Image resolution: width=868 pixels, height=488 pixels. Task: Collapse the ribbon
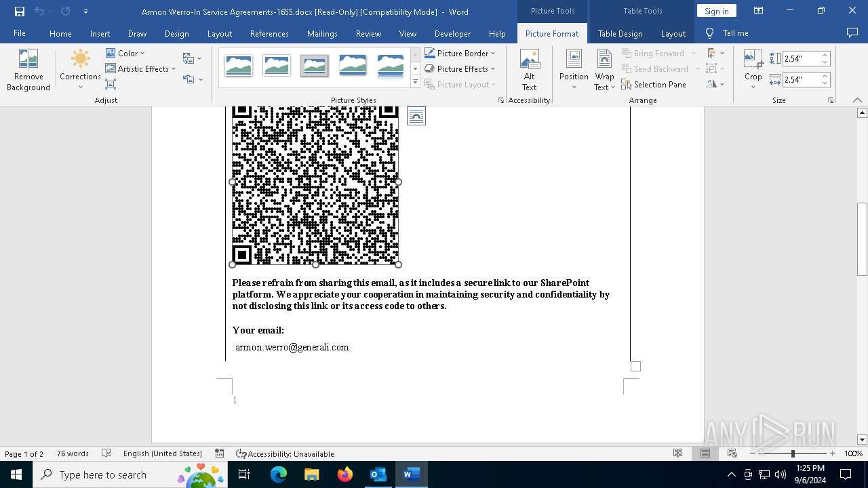coord(858,100)
